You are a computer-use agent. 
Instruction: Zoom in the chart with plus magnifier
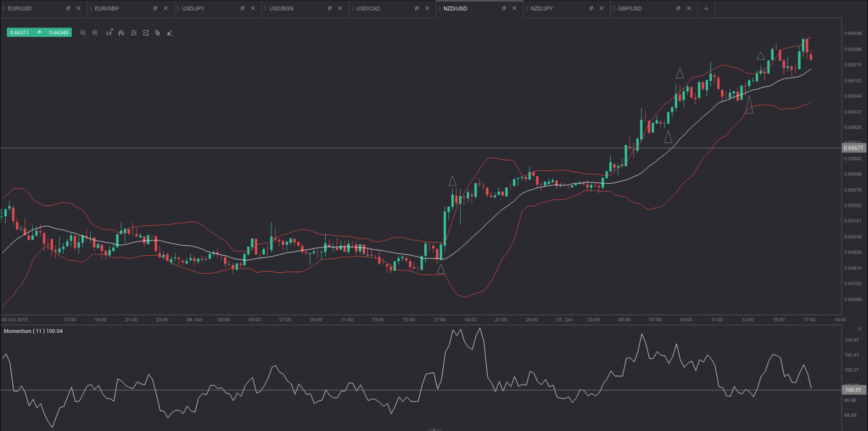(95, 33)
